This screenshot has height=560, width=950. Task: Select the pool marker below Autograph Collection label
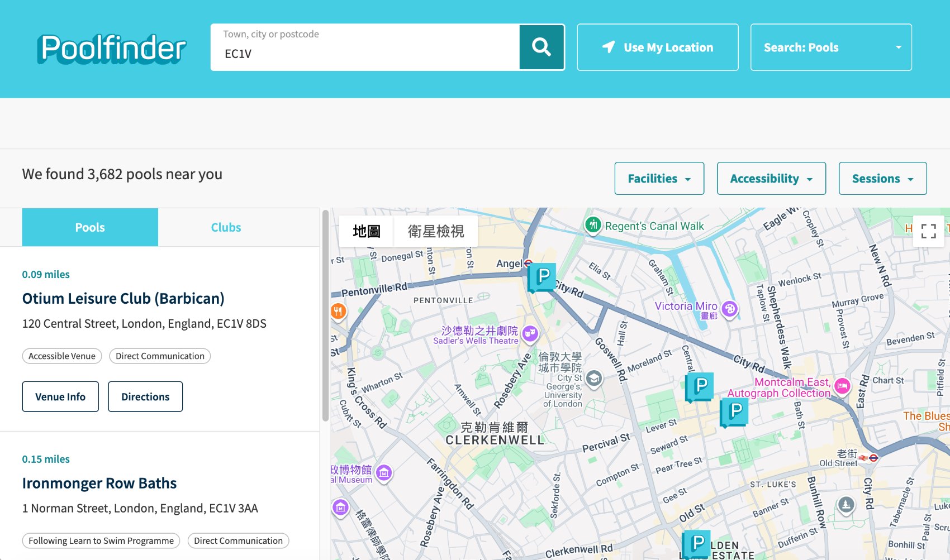(x=734, y=413)
